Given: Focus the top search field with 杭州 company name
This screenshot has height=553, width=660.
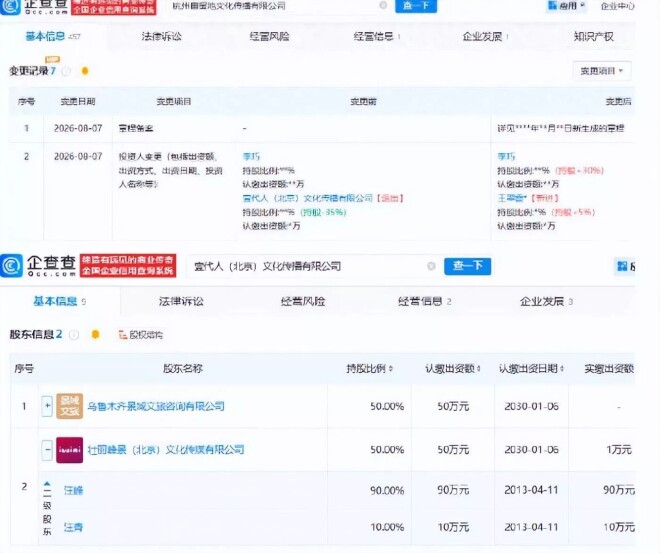Looking at the screenshot, I should [276, 5].
